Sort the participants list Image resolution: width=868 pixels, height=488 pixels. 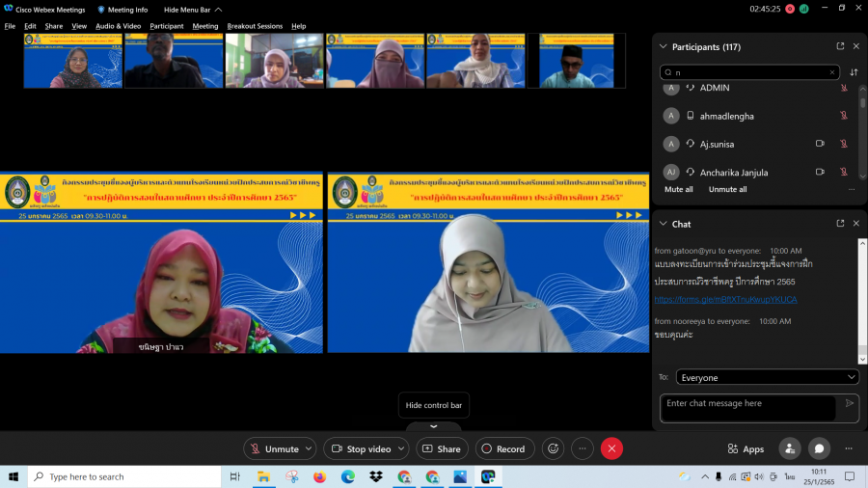[x=854, y=72]
